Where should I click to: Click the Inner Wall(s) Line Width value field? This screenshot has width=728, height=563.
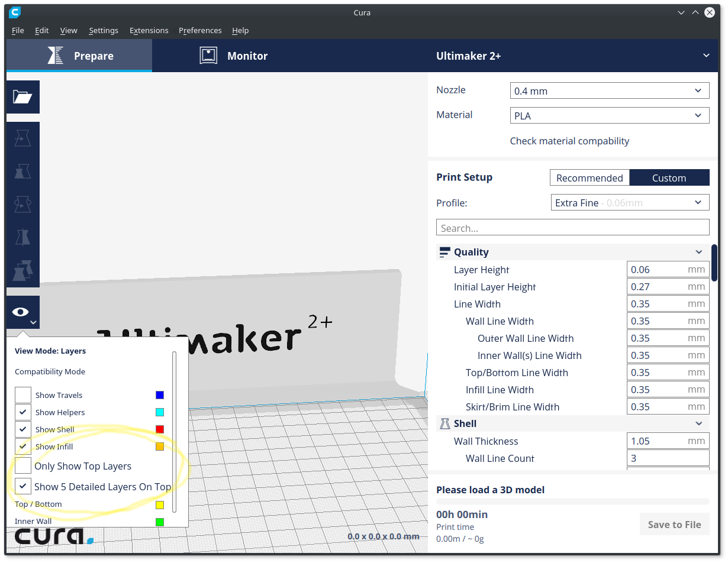[x=668, y=355]
